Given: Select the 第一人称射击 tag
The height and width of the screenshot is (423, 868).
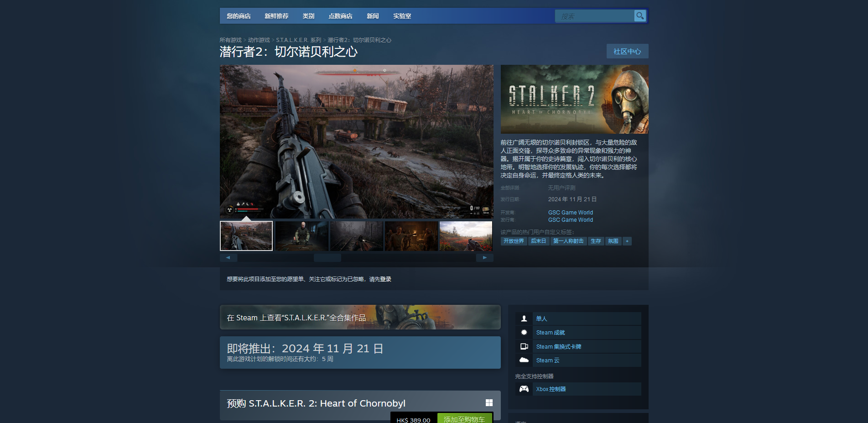Looking at the screenshot, I should point(568,241).
